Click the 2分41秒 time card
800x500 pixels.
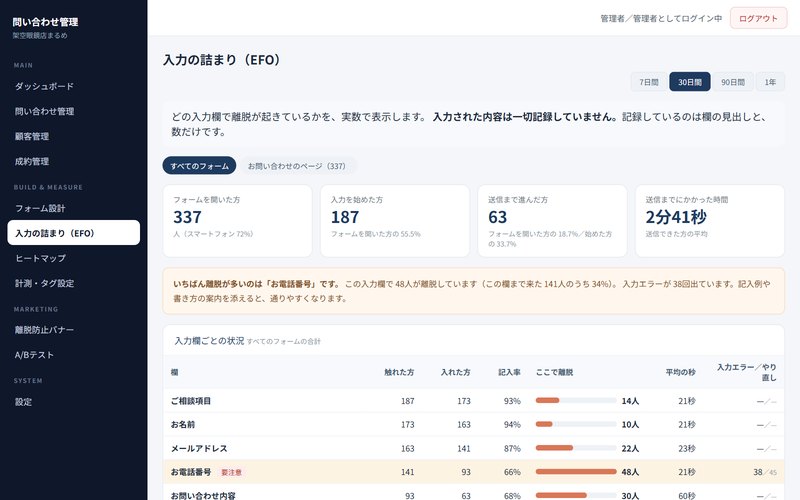pos(710,221)
